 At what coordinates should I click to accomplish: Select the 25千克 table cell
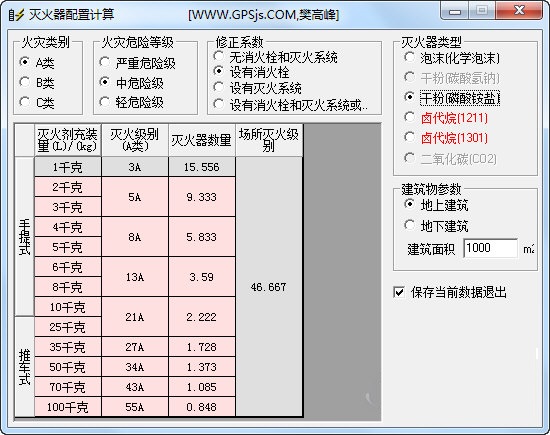(68, 327)
